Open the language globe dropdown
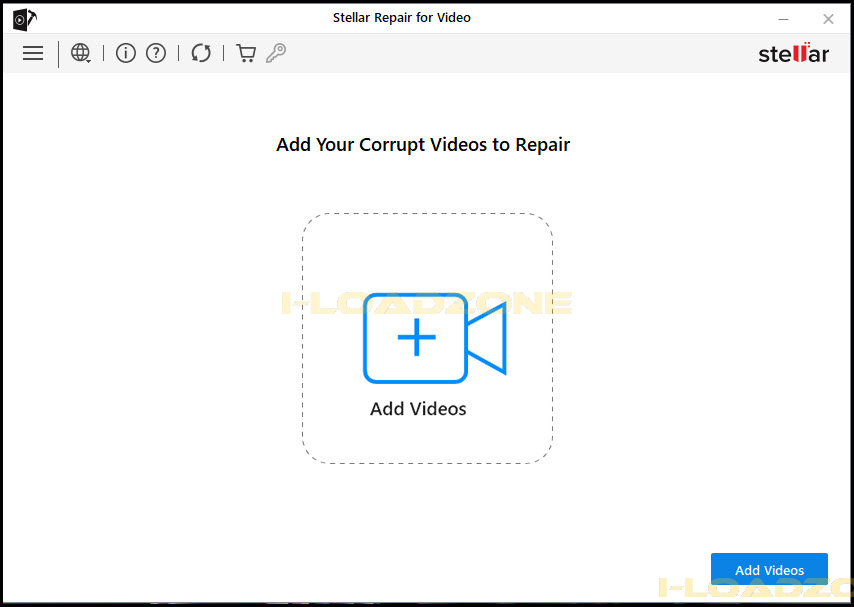 (x=81, y=53)
